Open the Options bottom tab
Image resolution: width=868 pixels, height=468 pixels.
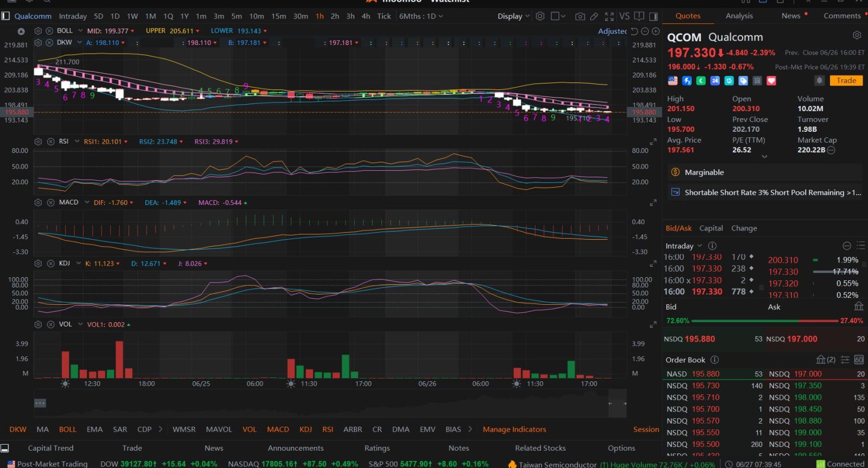pos(621,448)
